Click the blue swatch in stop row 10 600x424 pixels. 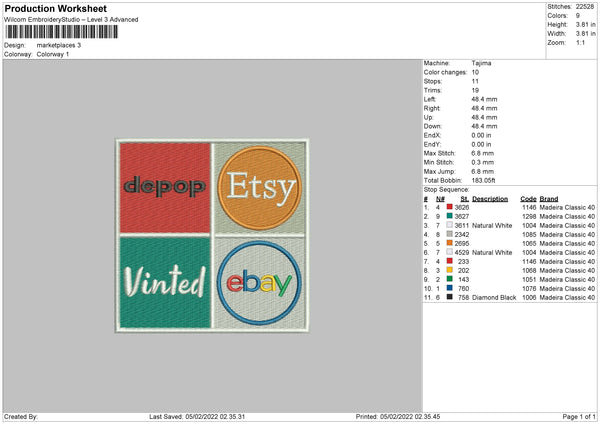tap(450, 288)
